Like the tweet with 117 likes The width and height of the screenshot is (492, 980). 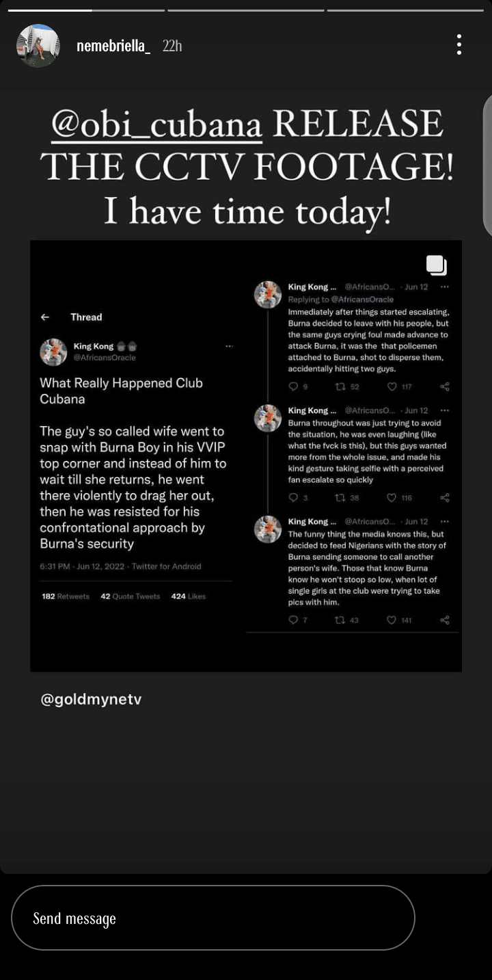[x=392, y=387]
